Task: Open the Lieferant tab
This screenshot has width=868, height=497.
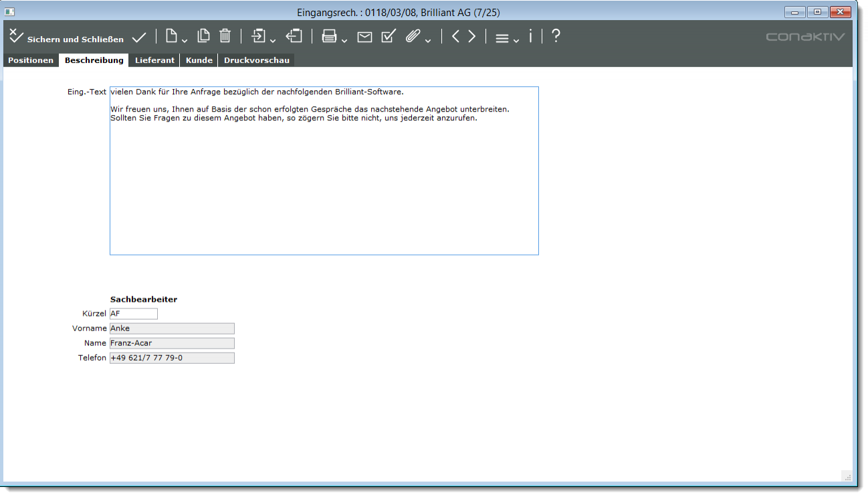Action: 154,60
